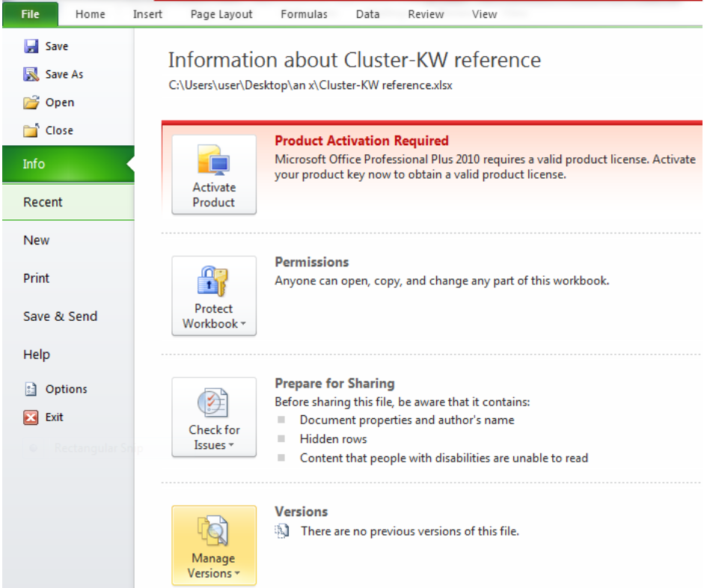Viewport: 704px width, 588px height.
Task: Click 'Anyone can open, copy, and change' text
Action: tap(442, 281)
